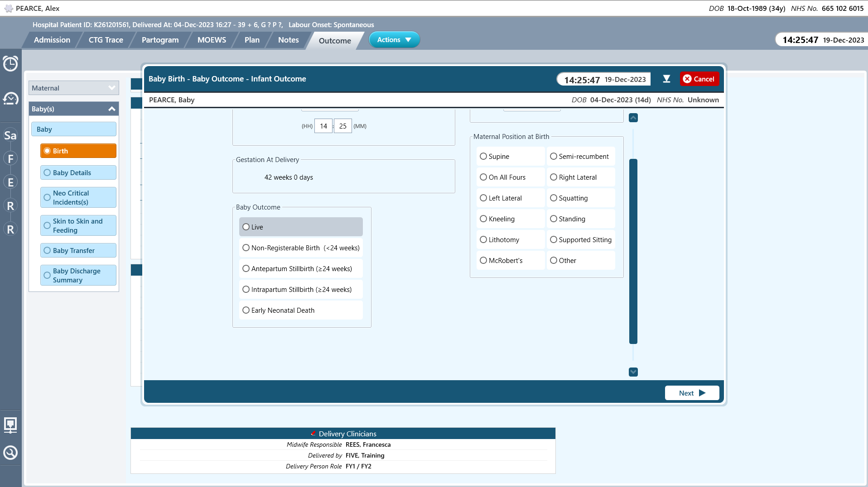Image resolution: width=868 pixels, height=487 pixels.
Task: Choose Squatting maternal position
Action: point(581,198)
